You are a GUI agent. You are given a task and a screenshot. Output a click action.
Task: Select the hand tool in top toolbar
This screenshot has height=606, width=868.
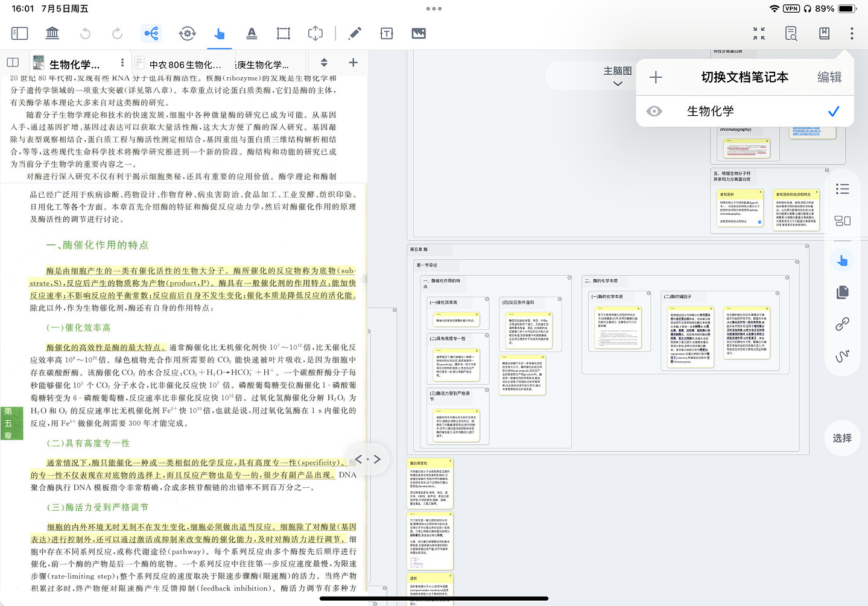coord(220,33)
